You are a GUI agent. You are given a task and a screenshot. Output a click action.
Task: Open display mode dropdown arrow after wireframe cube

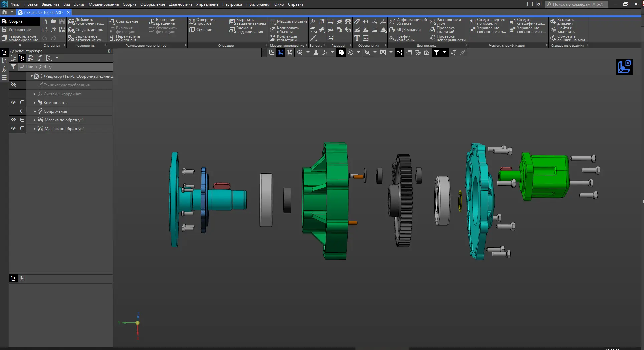pyautogui.click(x=358, y=52)
